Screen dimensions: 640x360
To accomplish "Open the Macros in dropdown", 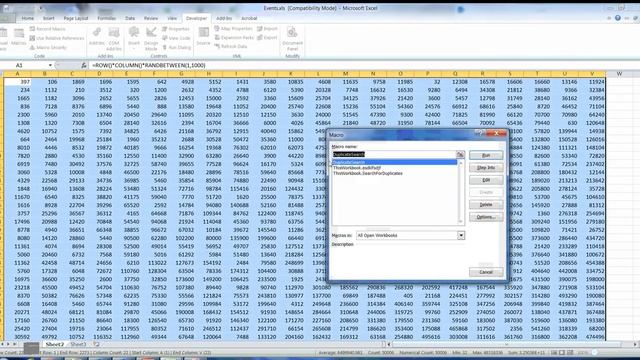I will click(461, 236).
